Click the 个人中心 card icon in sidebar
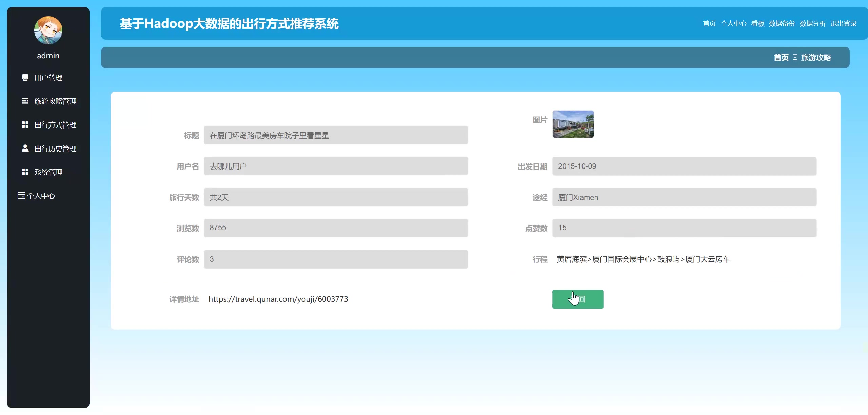Image resolution: width=868 pixels, height=415 pixels. [21, 196]
